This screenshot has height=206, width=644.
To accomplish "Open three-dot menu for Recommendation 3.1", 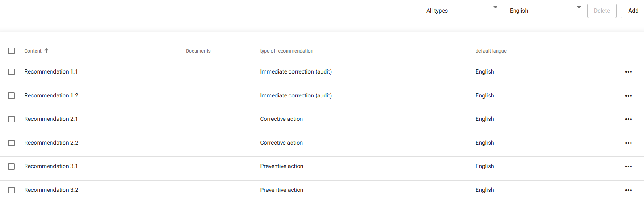I will coord(628,166).
